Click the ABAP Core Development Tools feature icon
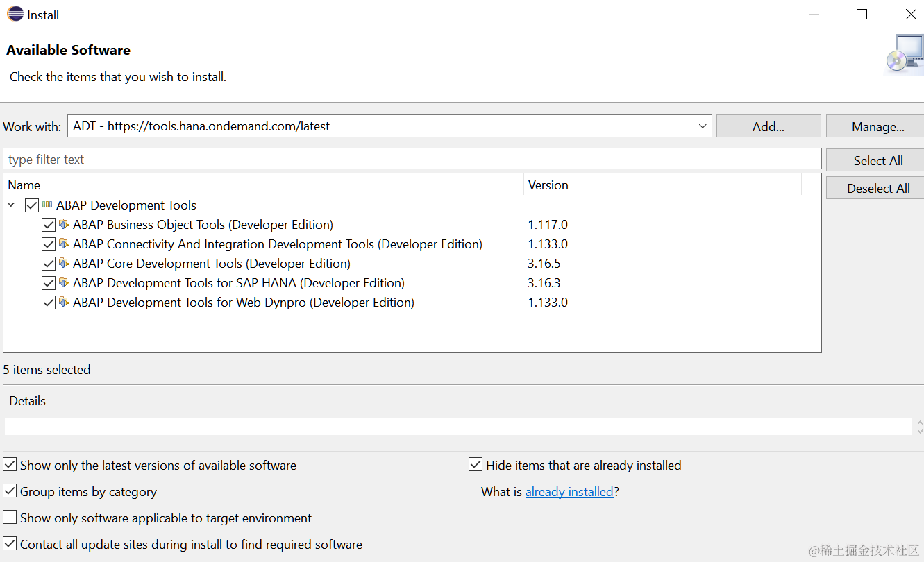924x562 pixels. (x=64, y=263)
